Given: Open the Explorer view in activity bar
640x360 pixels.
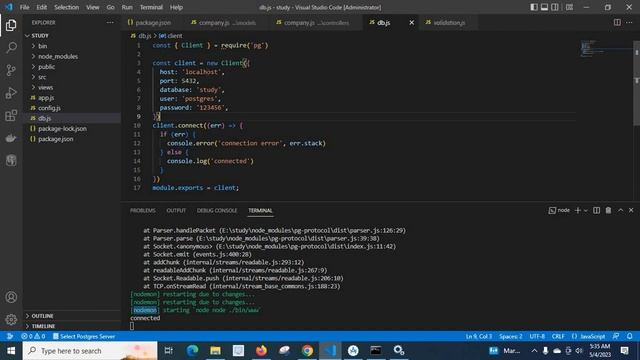Looking at the screenshot, I should click(x=11, y=25).
